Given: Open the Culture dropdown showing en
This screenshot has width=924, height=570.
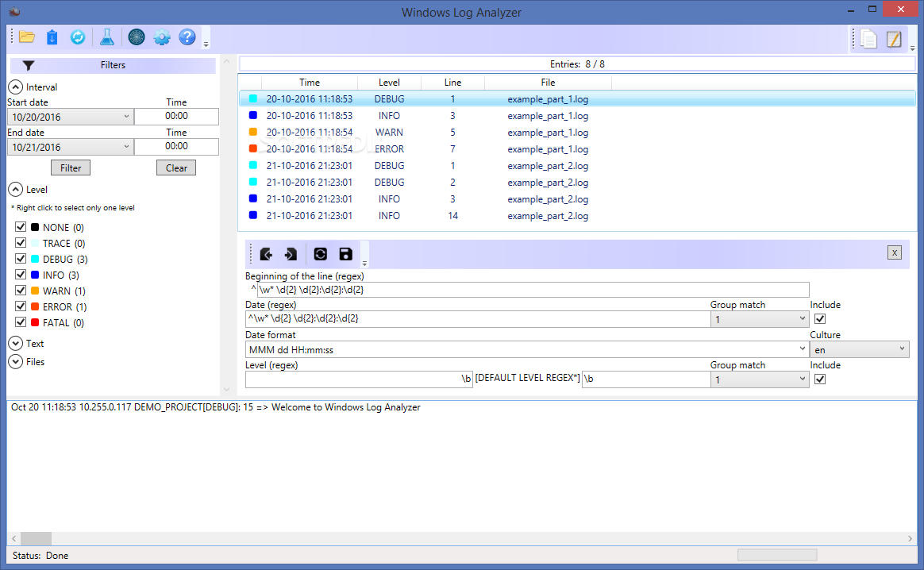Looking at the screenshot, I should pyautogui.click(x=859, y=349).
